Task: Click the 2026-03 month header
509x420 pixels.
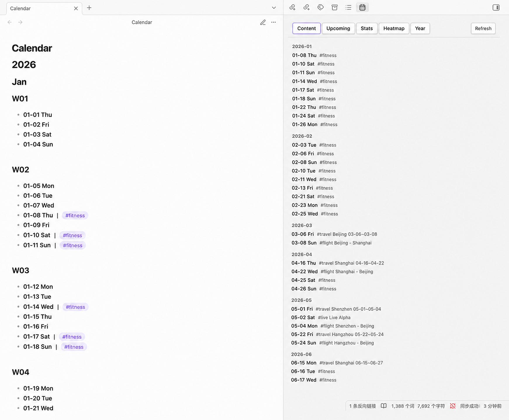Action: [x=302, y=225]
